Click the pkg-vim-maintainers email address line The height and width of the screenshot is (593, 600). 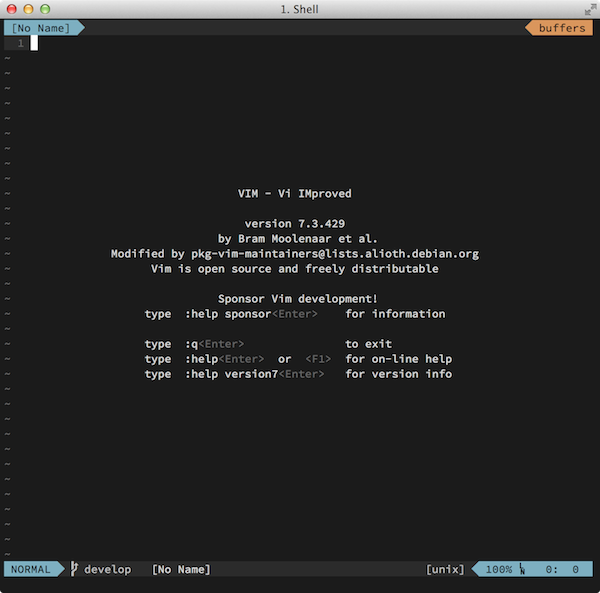tap(295, 254)
